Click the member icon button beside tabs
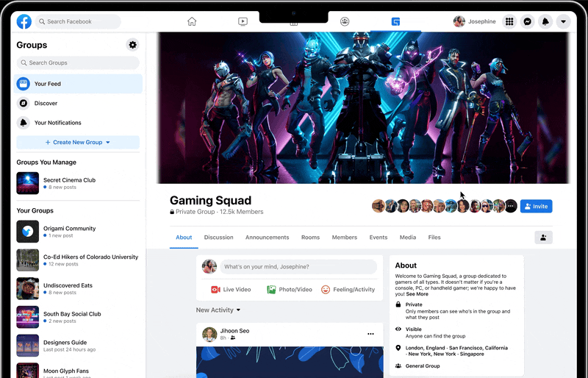This screenshot has height=378, width=588. 543,238
